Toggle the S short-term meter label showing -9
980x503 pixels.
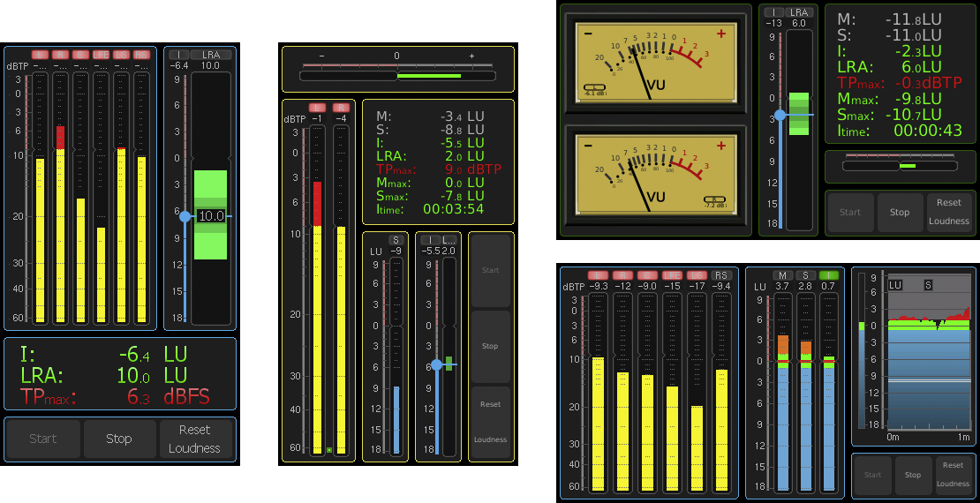click(x=396, y=240)
